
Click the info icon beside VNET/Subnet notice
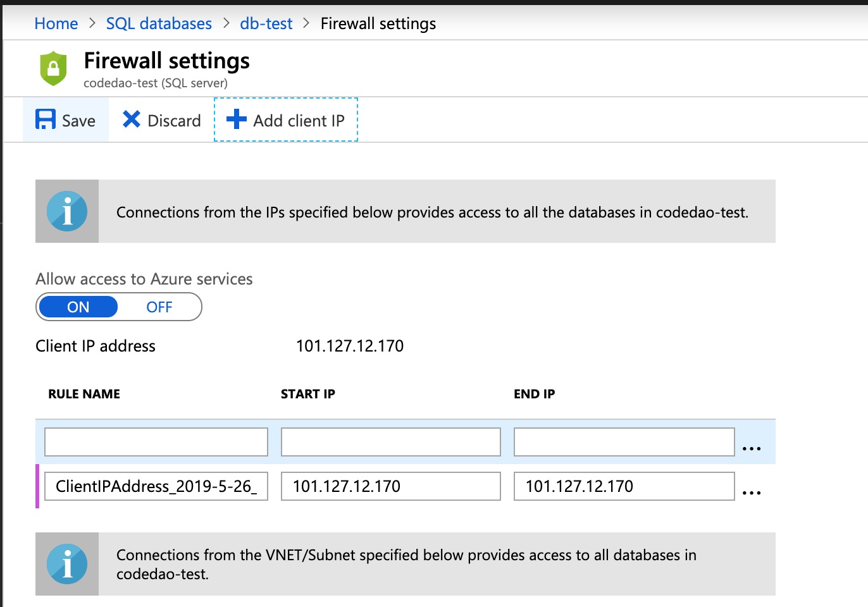click(x=67, y=563)
